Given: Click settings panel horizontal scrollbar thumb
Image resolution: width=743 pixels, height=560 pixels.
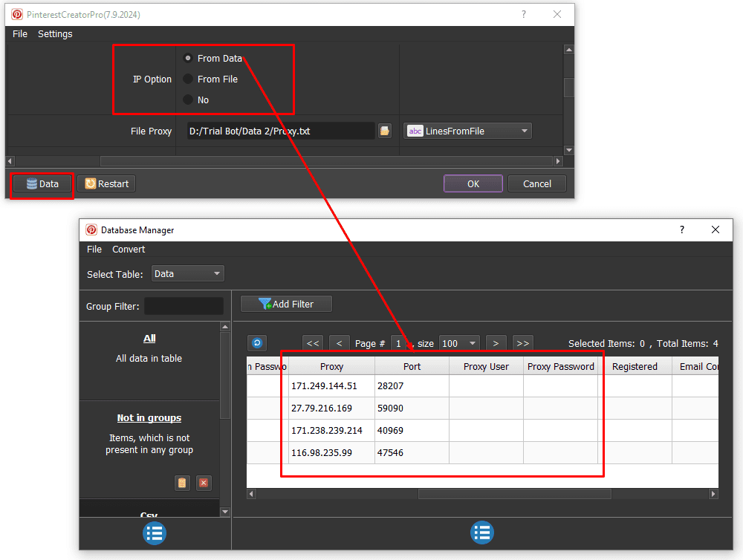Looking at the screenshot, I should coord(327,161).
